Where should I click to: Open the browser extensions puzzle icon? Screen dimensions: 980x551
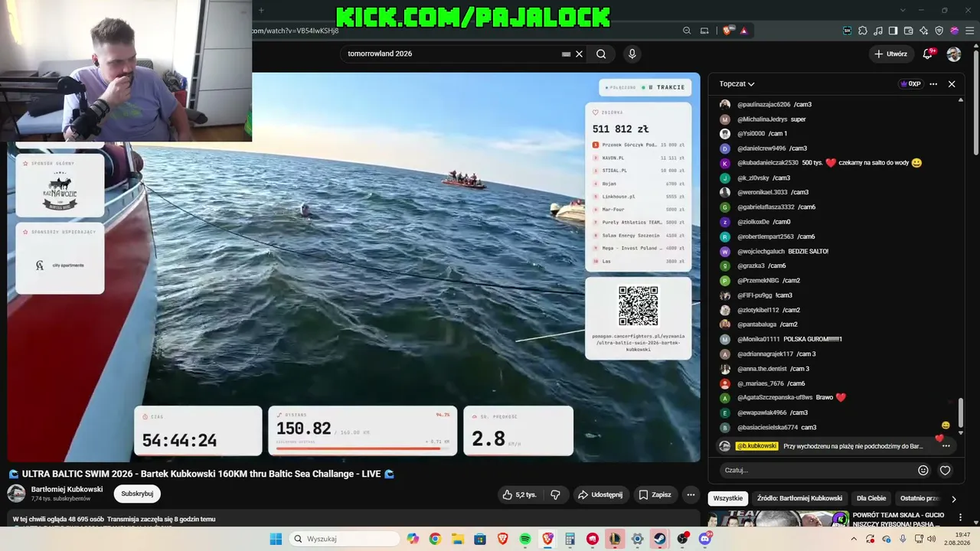point(863,31)
